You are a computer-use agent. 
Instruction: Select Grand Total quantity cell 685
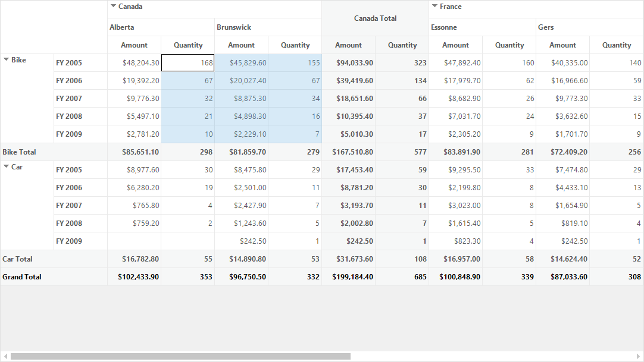point(402,277)
